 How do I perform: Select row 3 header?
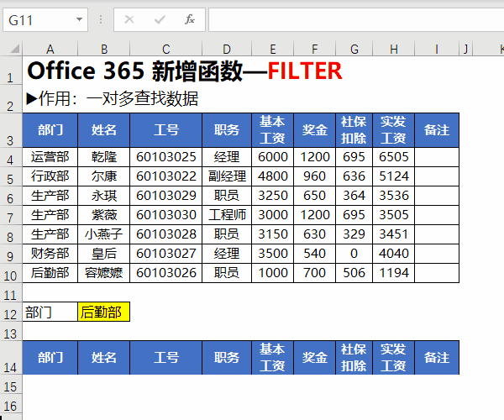coord(11,130)
